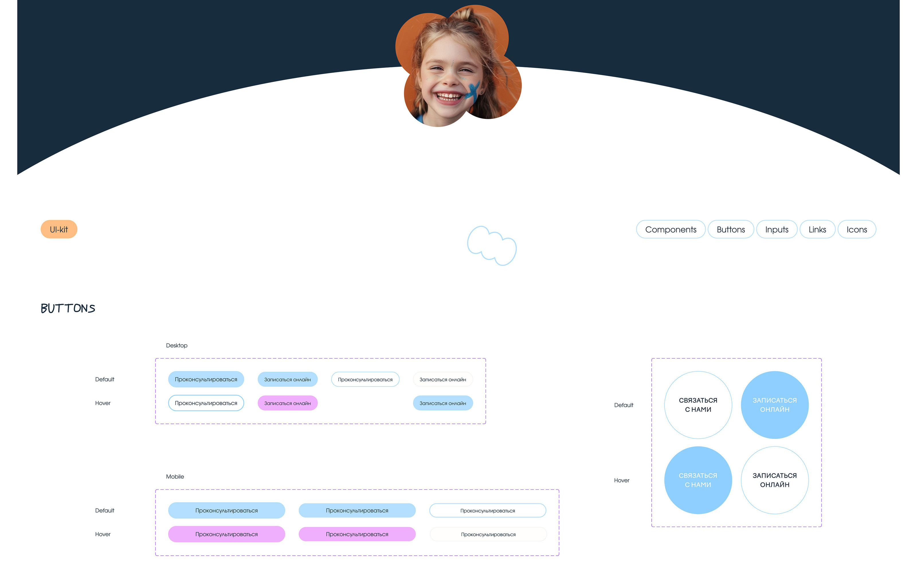Click desktop default blue filled Проконсультироваться button
Screen dimensions: 917x588
[206, 379]
